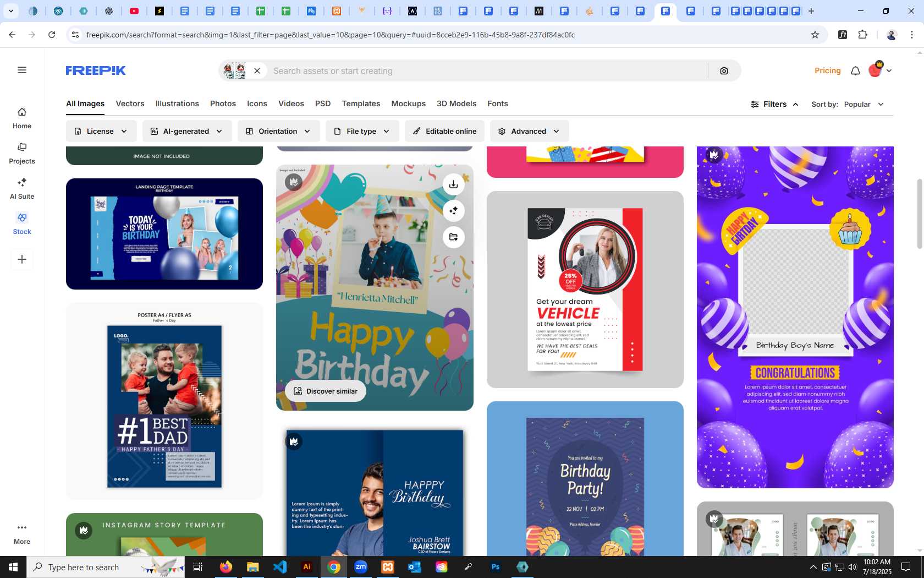Click the Freepik logo

[96, 70]
